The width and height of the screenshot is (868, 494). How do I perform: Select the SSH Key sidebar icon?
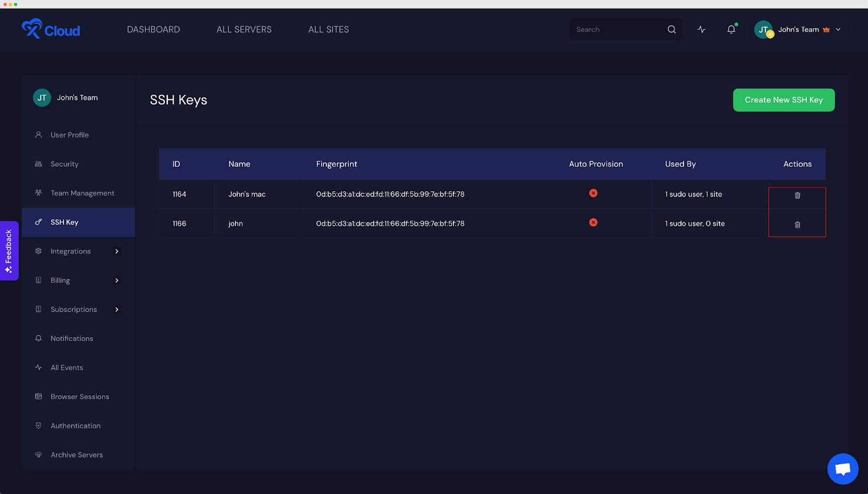(38, 222)
